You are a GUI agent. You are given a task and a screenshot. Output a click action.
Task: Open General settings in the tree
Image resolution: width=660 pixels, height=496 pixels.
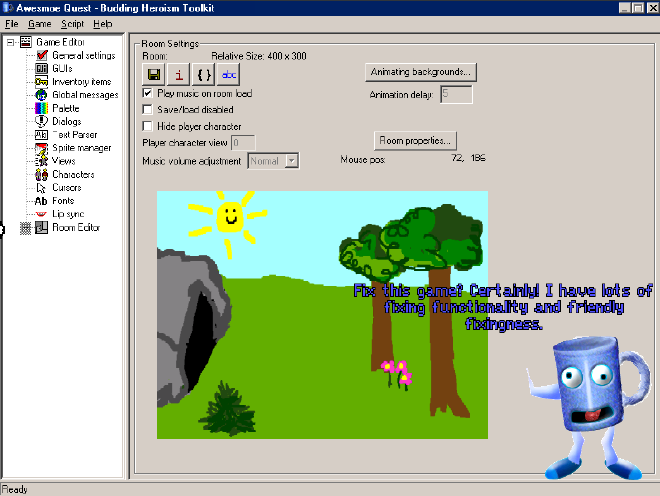click(83, 55)
